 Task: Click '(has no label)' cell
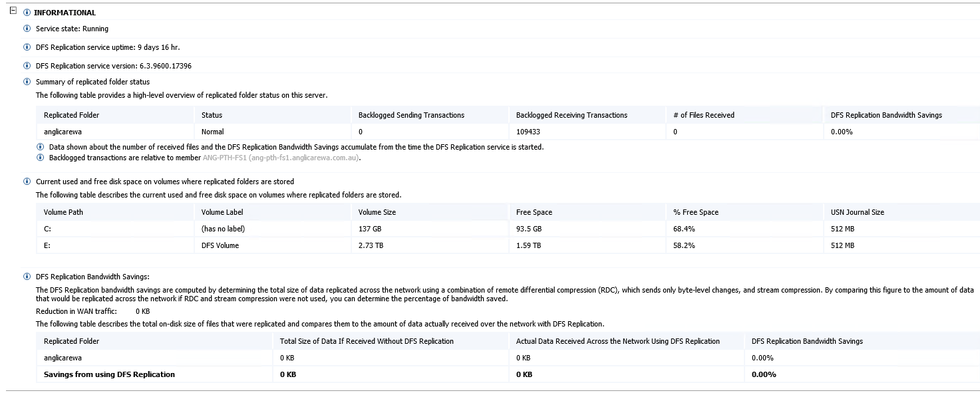coord(223,229)
